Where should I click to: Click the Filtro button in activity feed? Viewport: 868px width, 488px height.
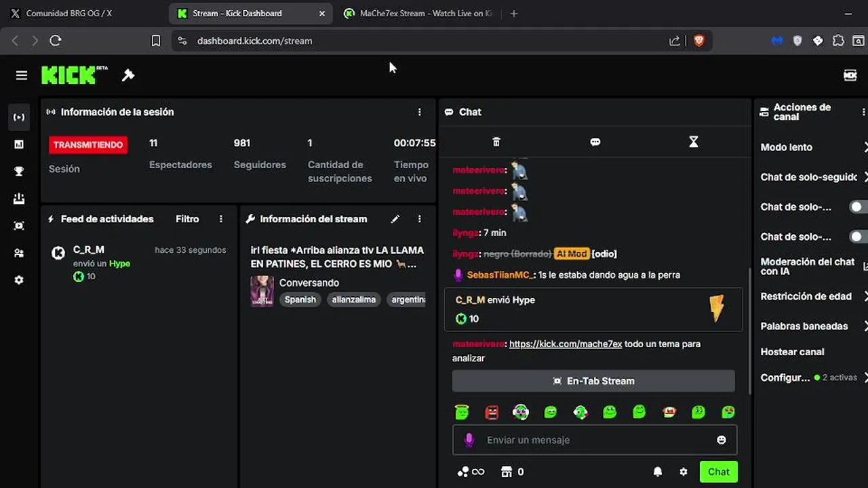[x=187, y=219]
